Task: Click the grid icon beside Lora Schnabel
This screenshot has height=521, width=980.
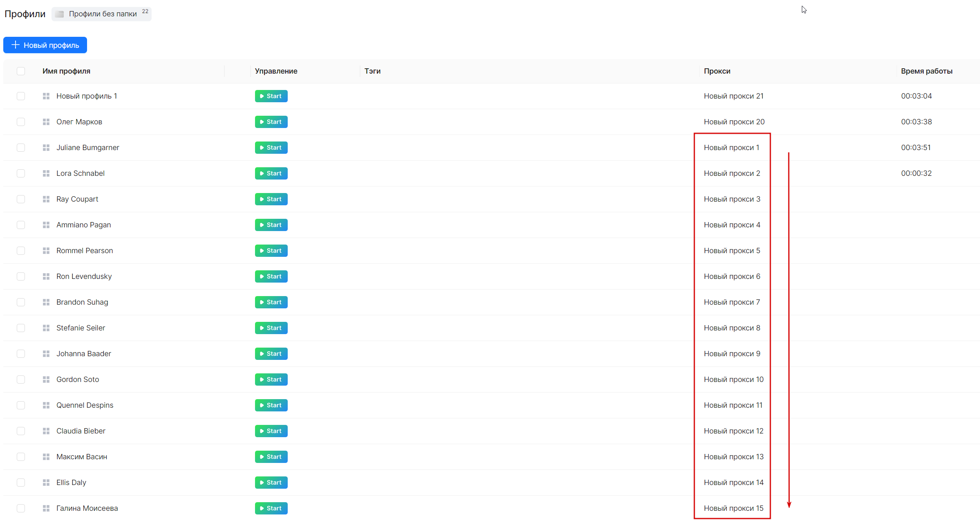Action: click(x=46, y=173)
